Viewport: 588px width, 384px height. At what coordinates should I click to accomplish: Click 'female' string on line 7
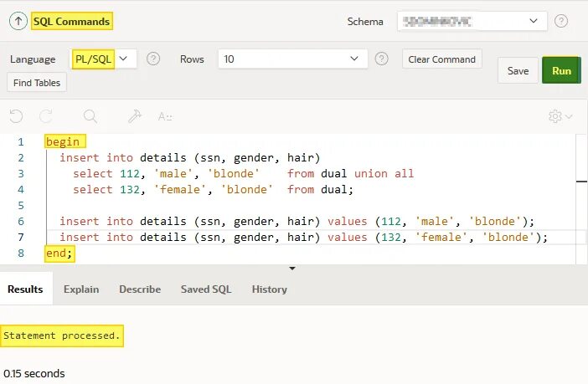441,237
